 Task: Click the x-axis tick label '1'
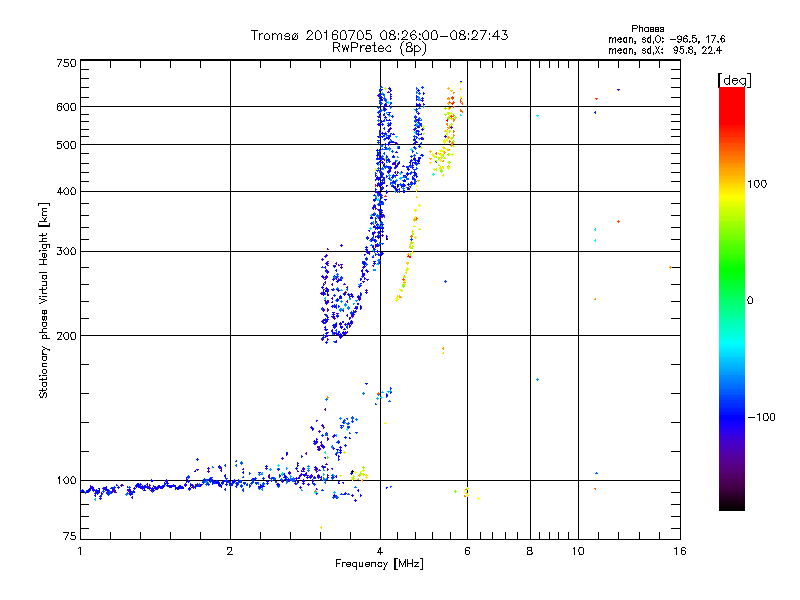point(80,551)
